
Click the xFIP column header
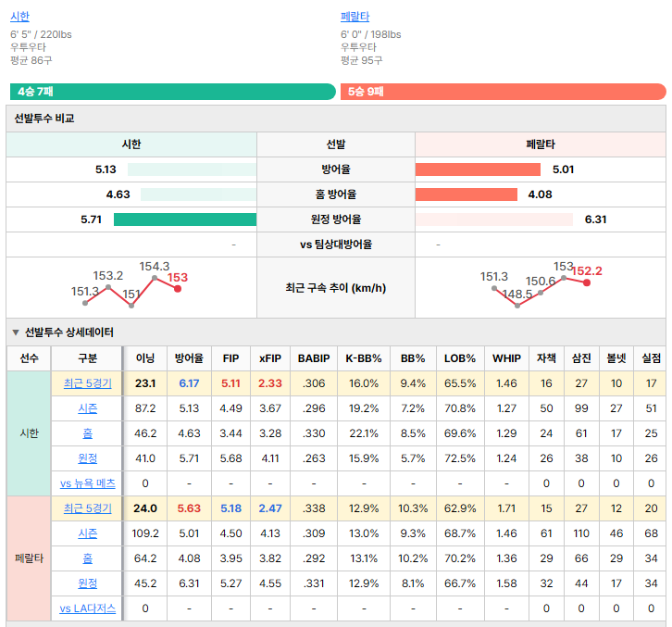click(270, 358)
